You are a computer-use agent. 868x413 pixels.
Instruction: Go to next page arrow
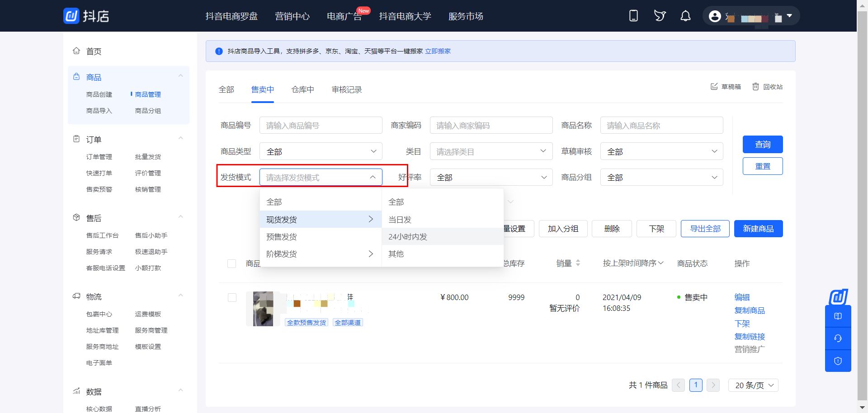[713, 385]
